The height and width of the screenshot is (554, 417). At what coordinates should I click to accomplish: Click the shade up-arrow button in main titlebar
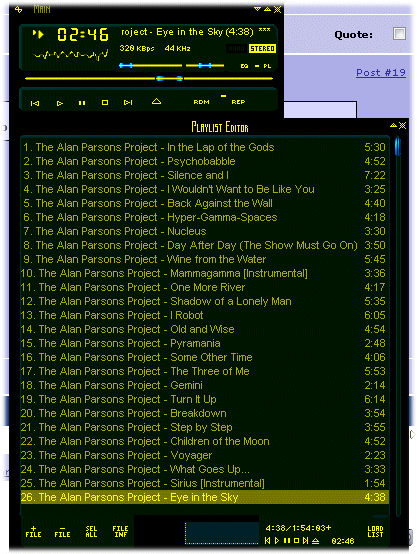[x=268, y=9]
